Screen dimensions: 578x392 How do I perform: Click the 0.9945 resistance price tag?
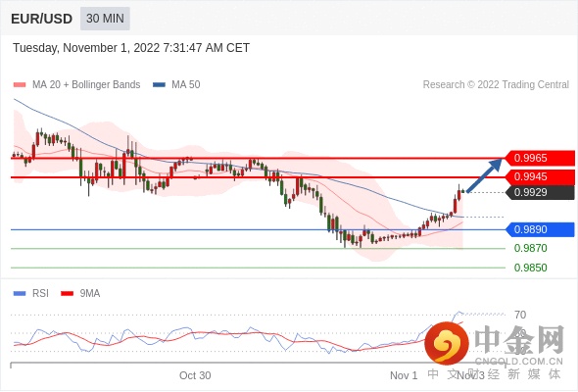(539, 177)
